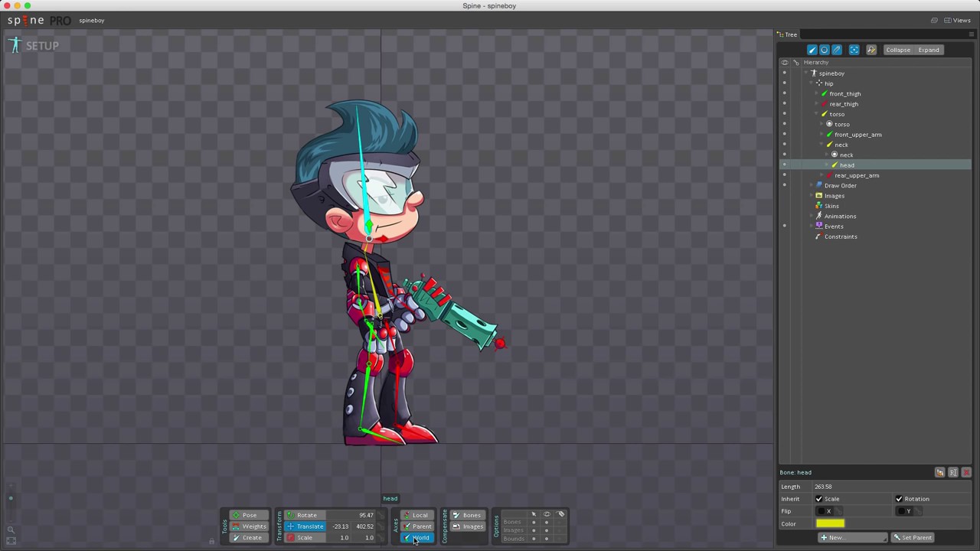Click the red delete bone icon
The width and height of the screenshot is (980, 551).
[966, 473]
